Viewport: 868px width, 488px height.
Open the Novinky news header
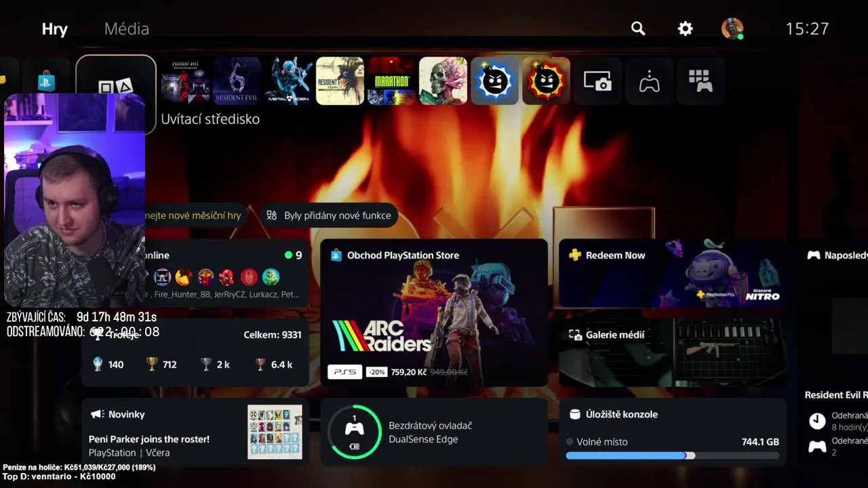[118, 414]
